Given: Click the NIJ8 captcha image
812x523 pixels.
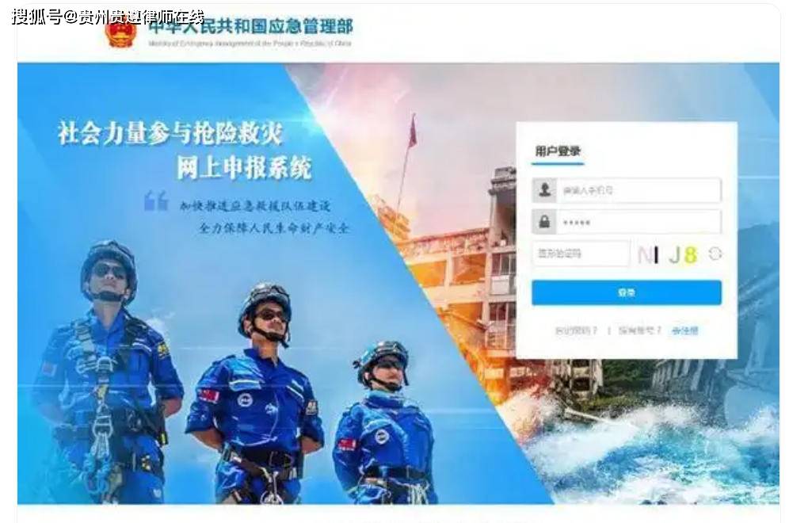Looking at the screenshot, I should (x=668, y=254).
